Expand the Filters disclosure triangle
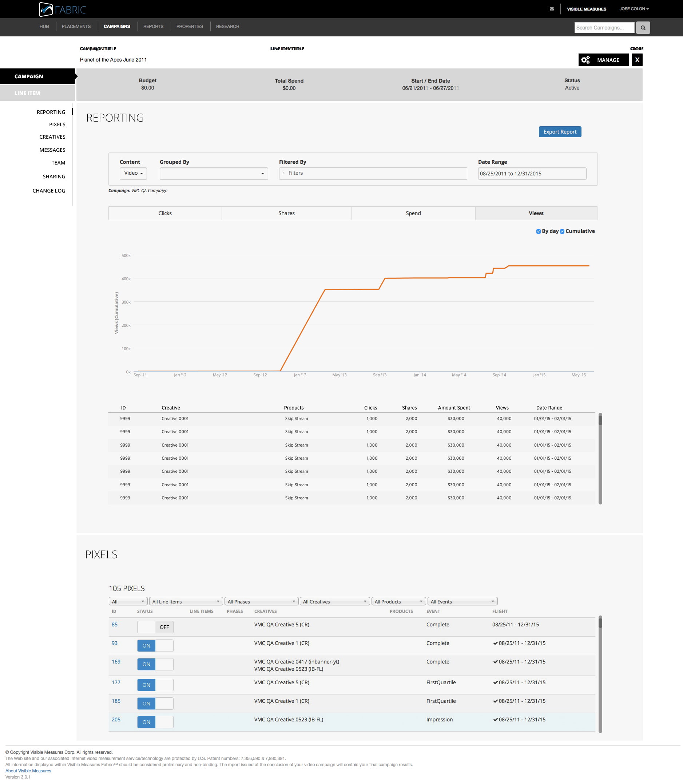This screenshot has height=784, width=683. [x=283, y=173]
